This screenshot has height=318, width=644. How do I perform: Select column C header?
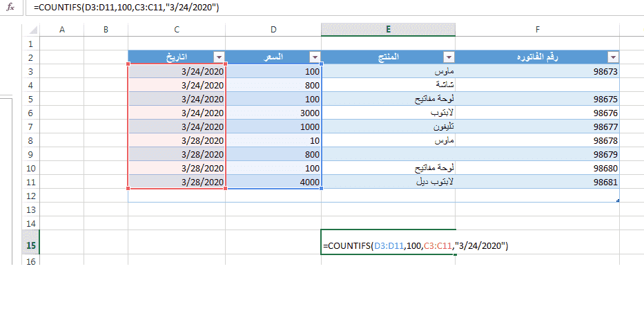coord(177,30)
